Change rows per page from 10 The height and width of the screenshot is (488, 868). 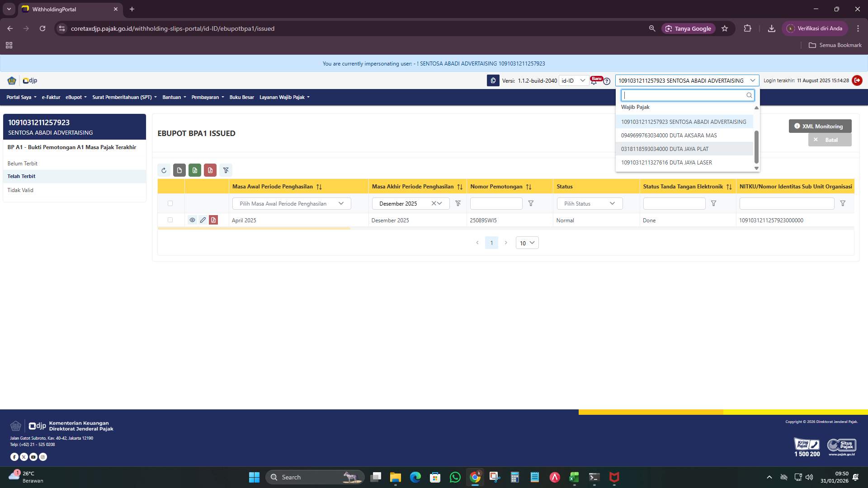click(527, 243)
